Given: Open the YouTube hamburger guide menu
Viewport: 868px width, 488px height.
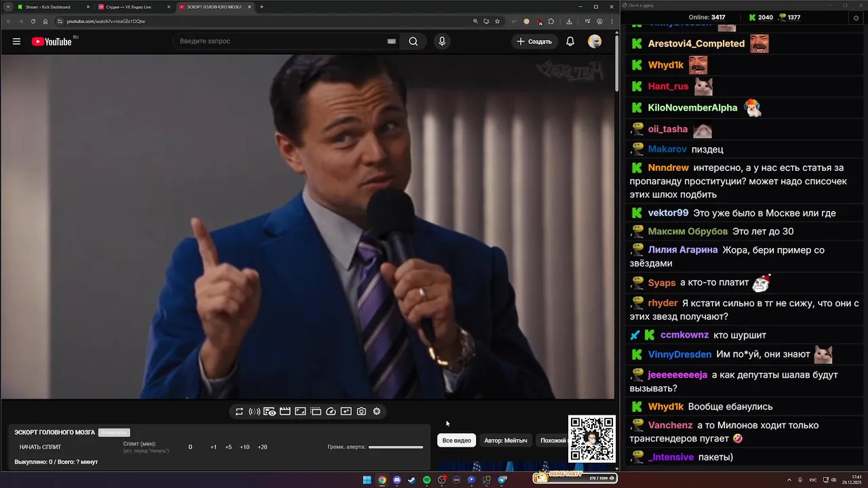Looking at the screenshot, I should (16, 41).
